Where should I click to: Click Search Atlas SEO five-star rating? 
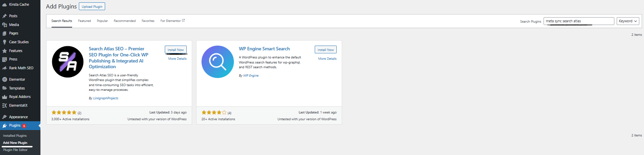[64, 112]
